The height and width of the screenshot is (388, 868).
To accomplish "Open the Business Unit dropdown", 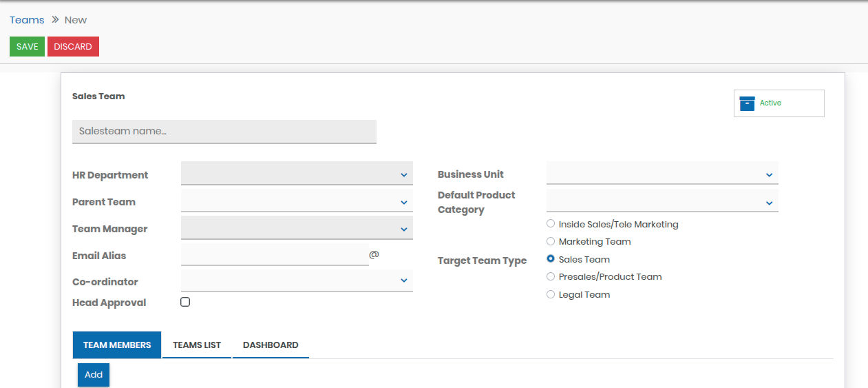I will coord(662,174).
